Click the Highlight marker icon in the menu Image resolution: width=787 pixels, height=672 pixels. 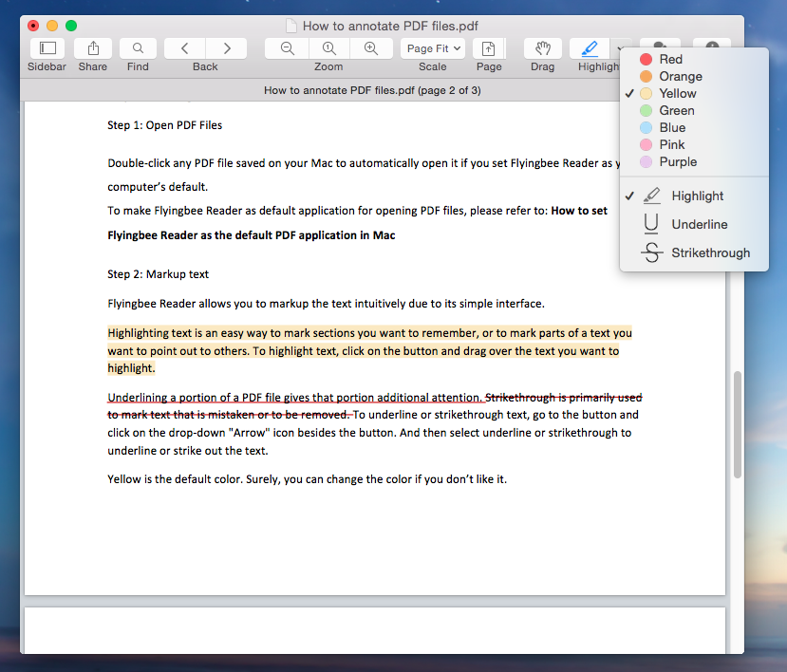(652, 196)
